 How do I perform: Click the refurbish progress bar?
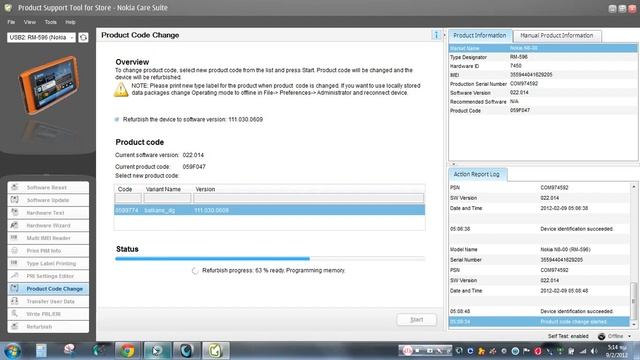click(270, 258)
